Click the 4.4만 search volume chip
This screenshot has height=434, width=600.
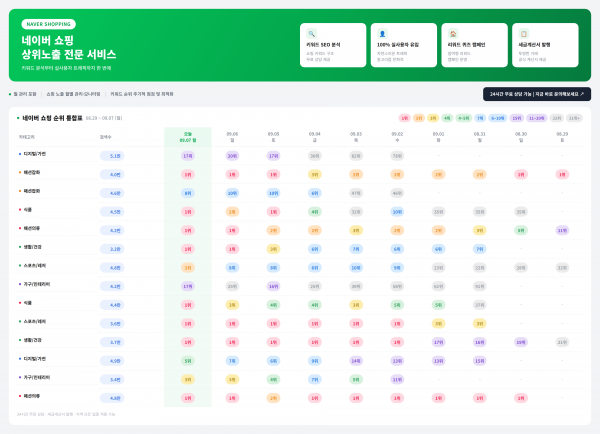pos(112,305)
